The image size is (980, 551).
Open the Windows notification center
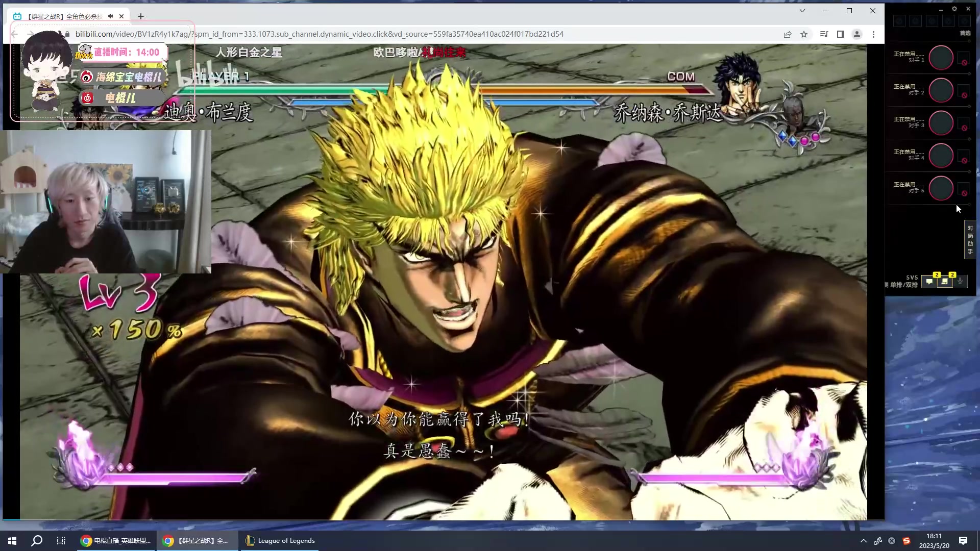click(x=963, y=541)
